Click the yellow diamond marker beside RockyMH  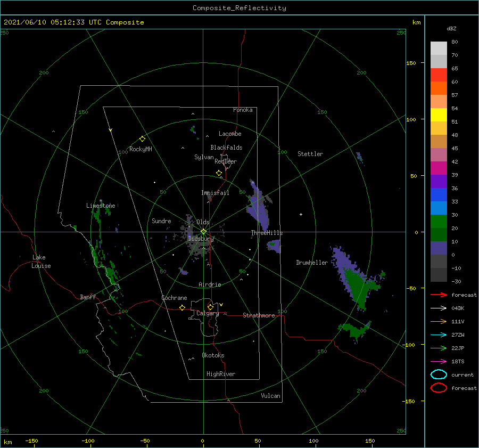click(x=142, y=139)
